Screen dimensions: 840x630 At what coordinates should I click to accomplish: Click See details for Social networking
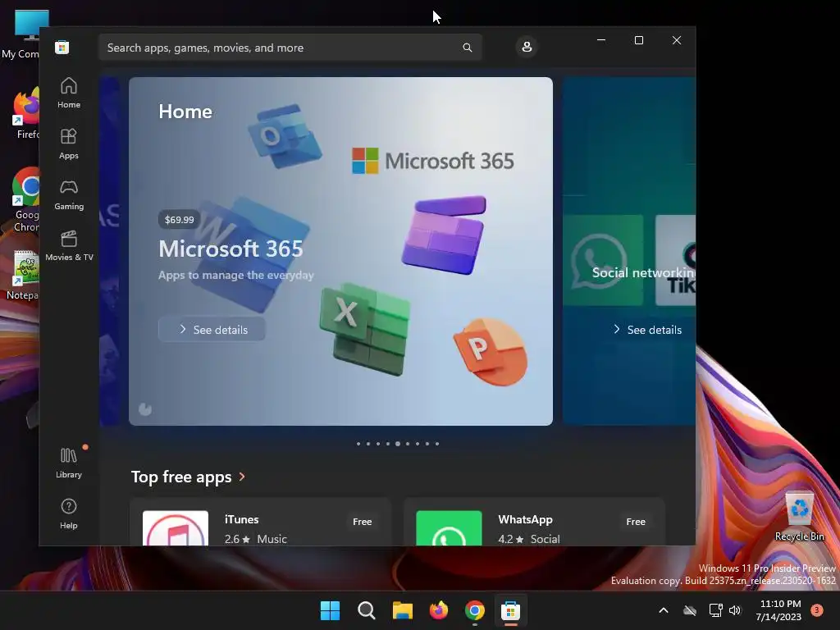[647, 330]
